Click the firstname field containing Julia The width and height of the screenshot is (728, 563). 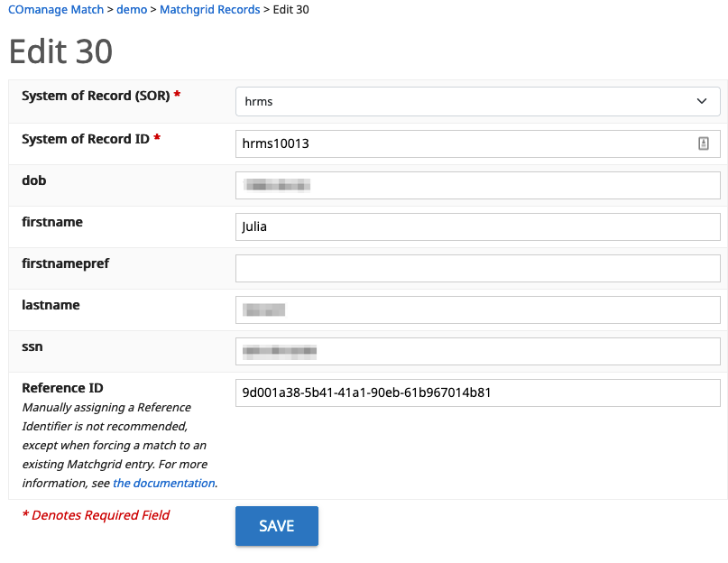pos(476,226)
